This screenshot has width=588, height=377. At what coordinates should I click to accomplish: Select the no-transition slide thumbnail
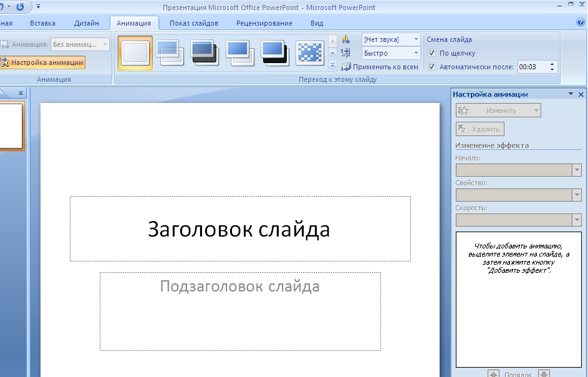pos(135,53)
